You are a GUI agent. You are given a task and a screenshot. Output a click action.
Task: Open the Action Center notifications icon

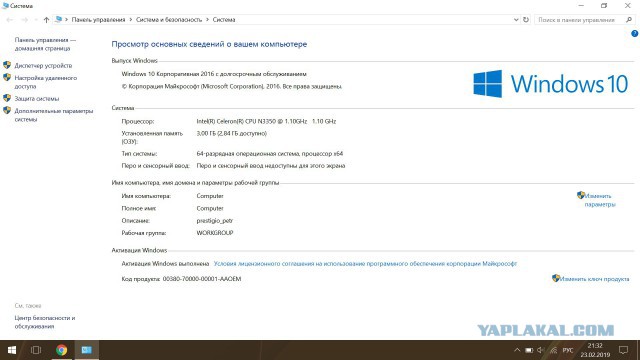623,350
